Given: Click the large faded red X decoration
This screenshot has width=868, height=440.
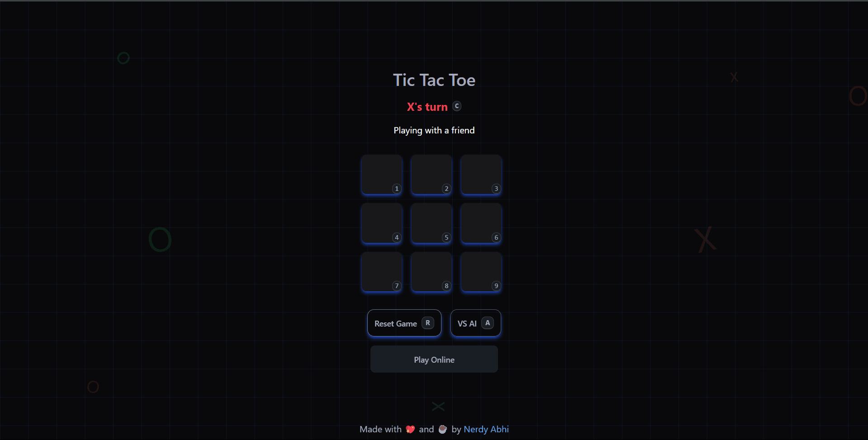Looking at the screenshot, I should point(706,239).
